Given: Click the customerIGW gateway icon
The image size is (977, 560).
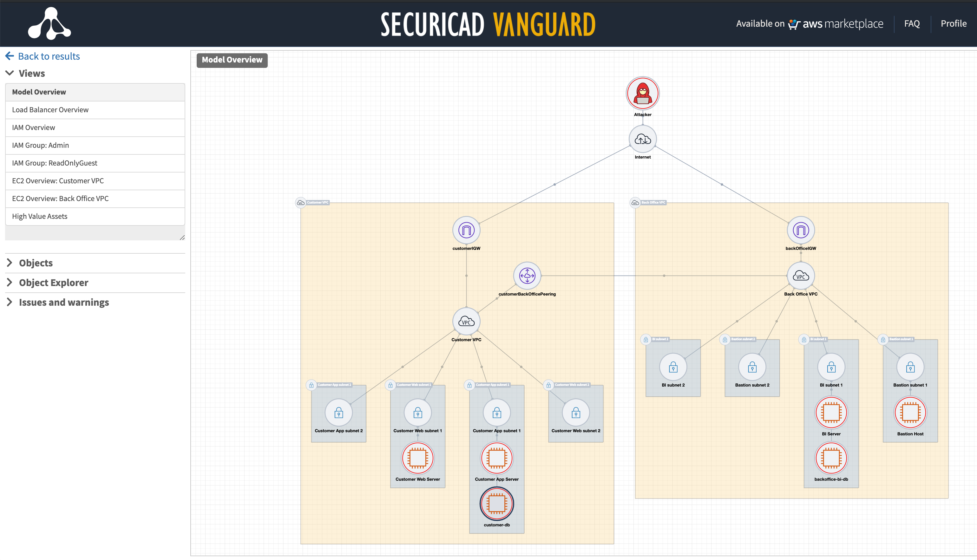Looking at the screenshot, I should click(x=466, y=231).
